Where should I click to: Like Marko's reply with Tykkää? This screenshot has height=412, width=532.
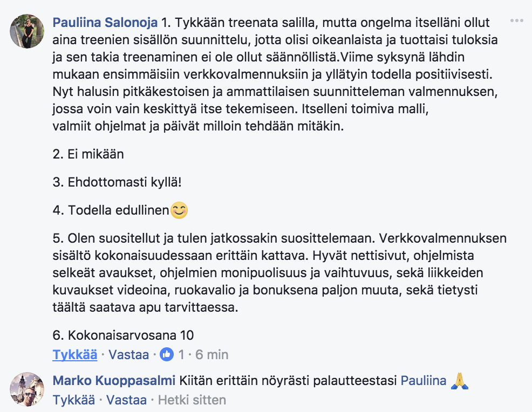tap(73, 400)
